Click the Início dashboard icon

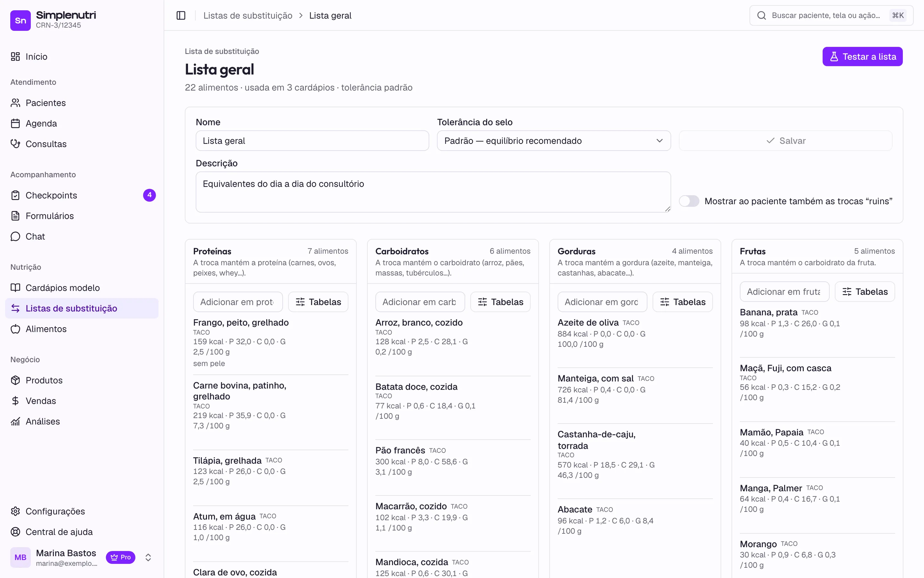pos(15,57)
